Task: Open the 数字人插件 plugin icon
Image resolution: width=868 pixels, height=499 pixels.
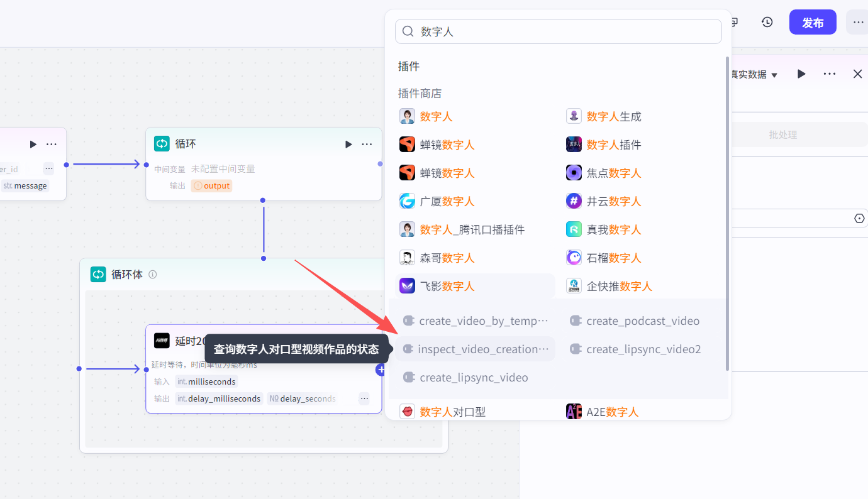Action: pyautogui.click(x=574, y=145)
